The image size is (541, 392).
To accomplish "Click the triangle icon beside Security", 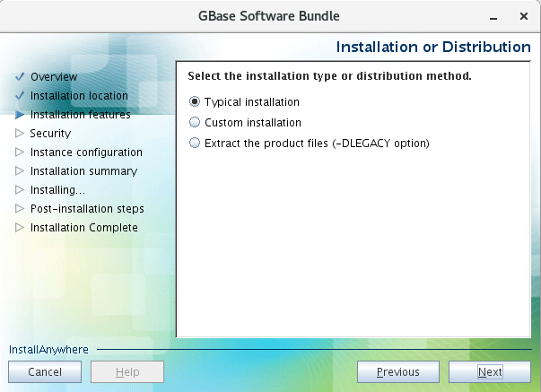I will [20, 133].
